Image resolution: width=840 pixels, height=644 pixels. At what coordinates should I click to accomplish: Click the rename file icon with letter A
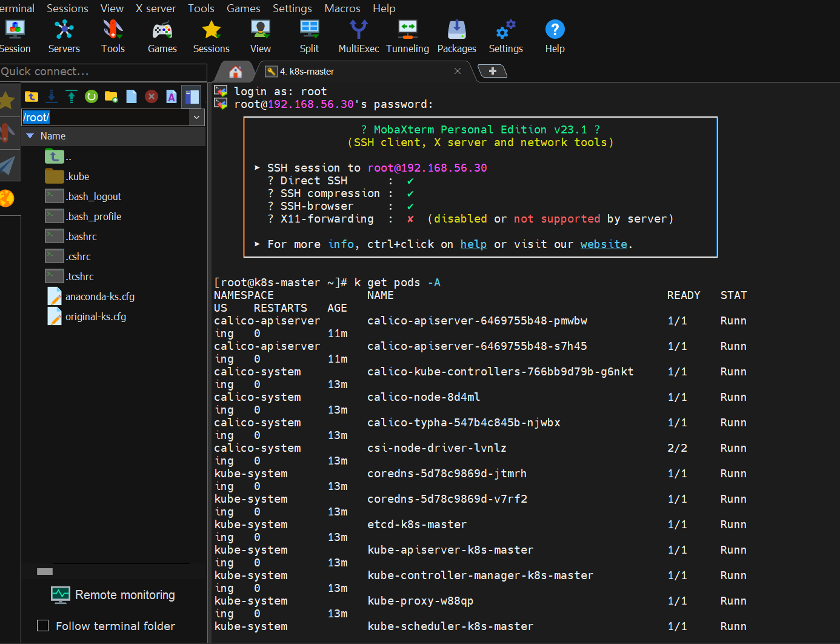(x=172, y=96)
